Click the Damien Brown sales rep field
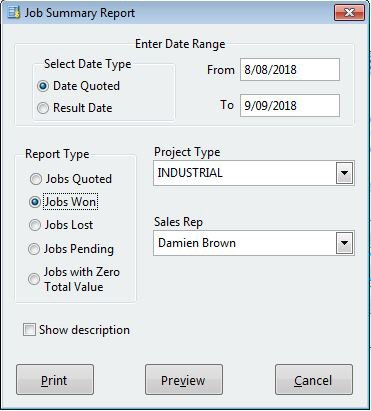Viewport: 371px width, 411px height. pos(254,243)
